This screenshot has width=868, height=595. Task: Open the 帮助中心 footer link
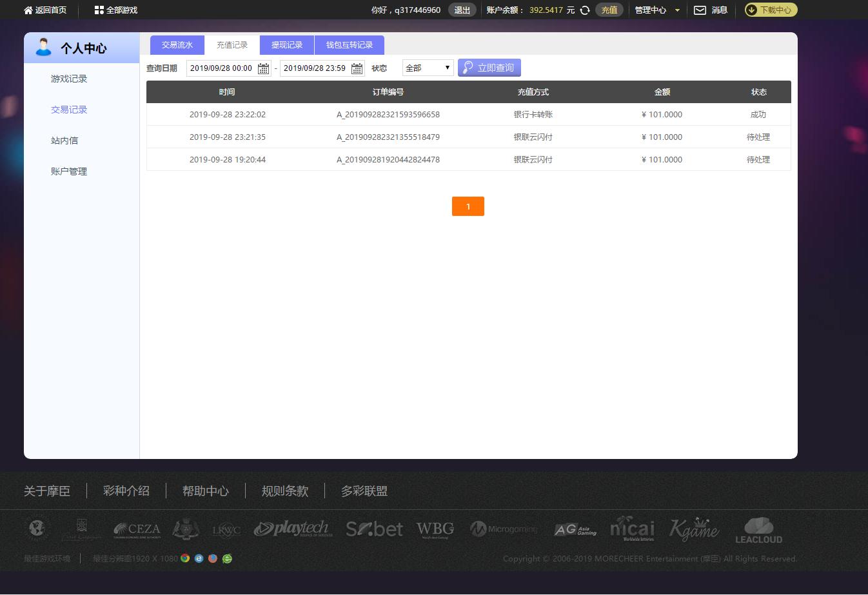[205, 491]
